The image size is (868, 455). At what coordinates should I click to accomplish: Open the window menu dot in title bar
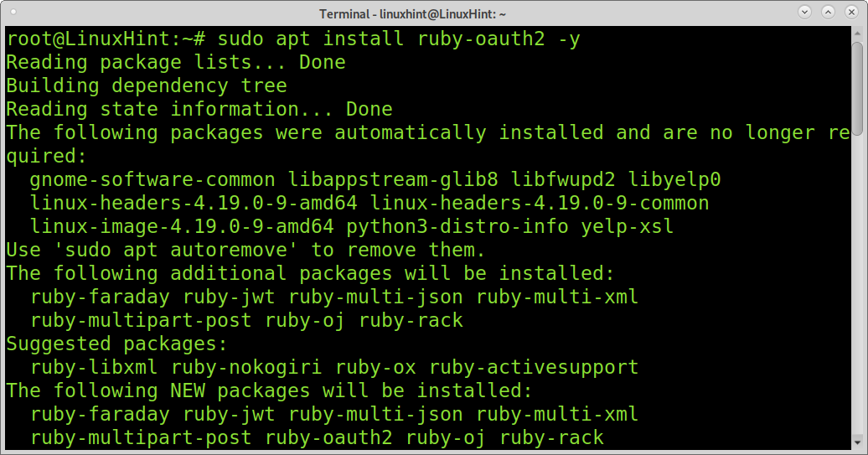click(x=13, y=12)
